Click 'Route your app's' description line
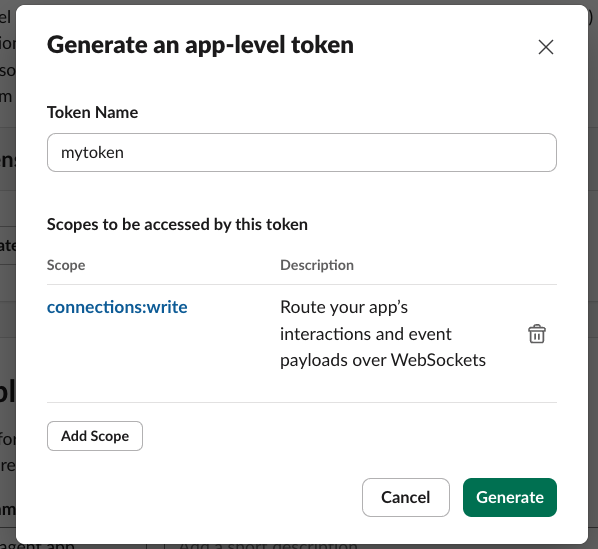This screenshot has height=549, width=598. (344, 307)
